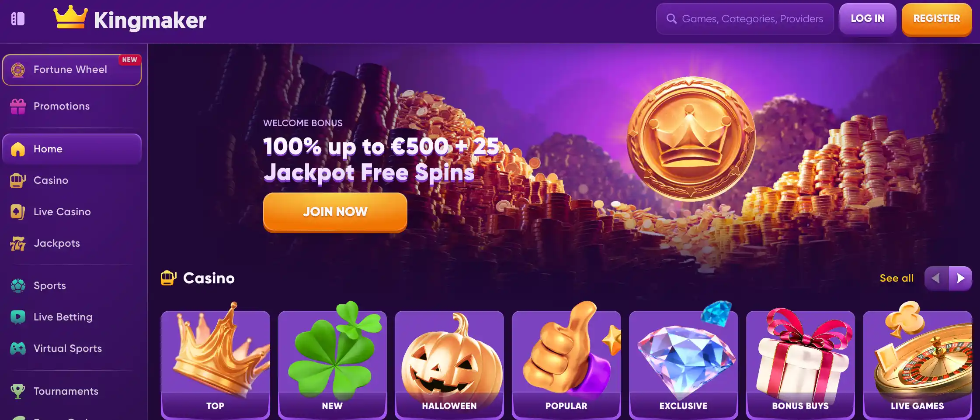Screen dimensions: 980x420
Task: Click the JOIN NOW banner button
Action: coord(335,212)
